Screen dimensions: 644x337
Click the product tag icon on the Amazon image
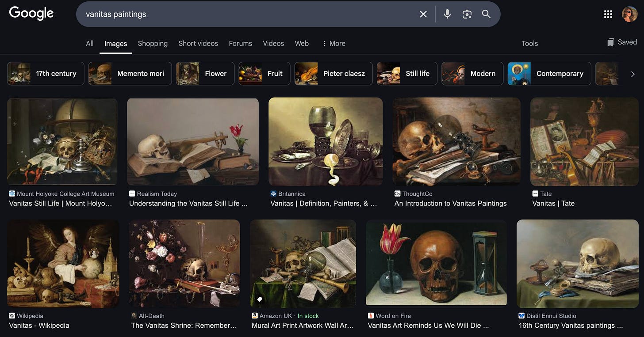260,299
